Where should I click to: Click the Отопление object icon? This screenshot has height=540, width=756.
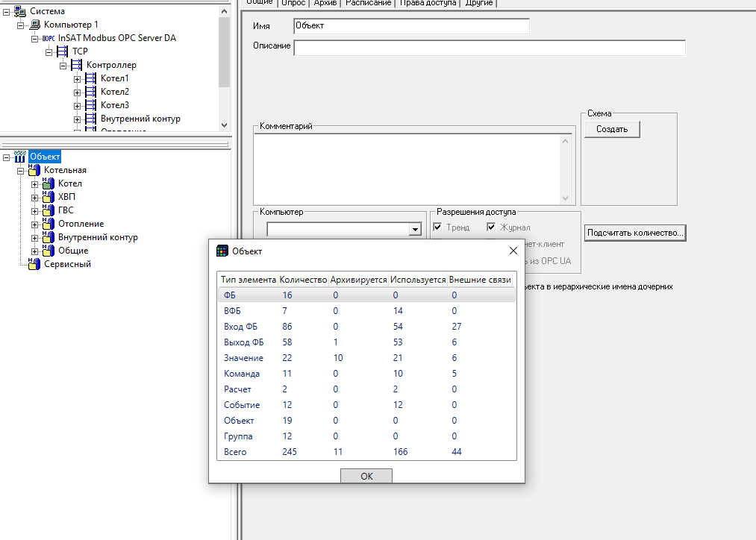[x=49, y=224]
